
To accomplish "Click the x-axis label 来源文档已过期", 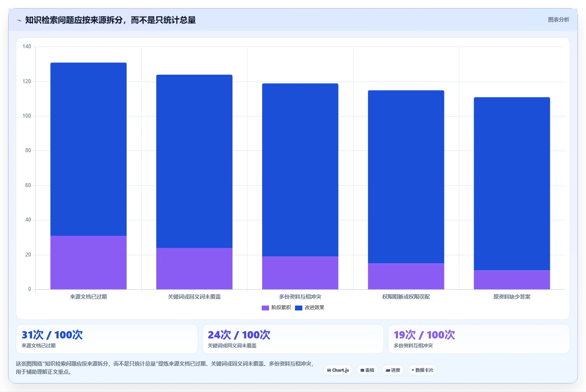I will pos(88,297).
